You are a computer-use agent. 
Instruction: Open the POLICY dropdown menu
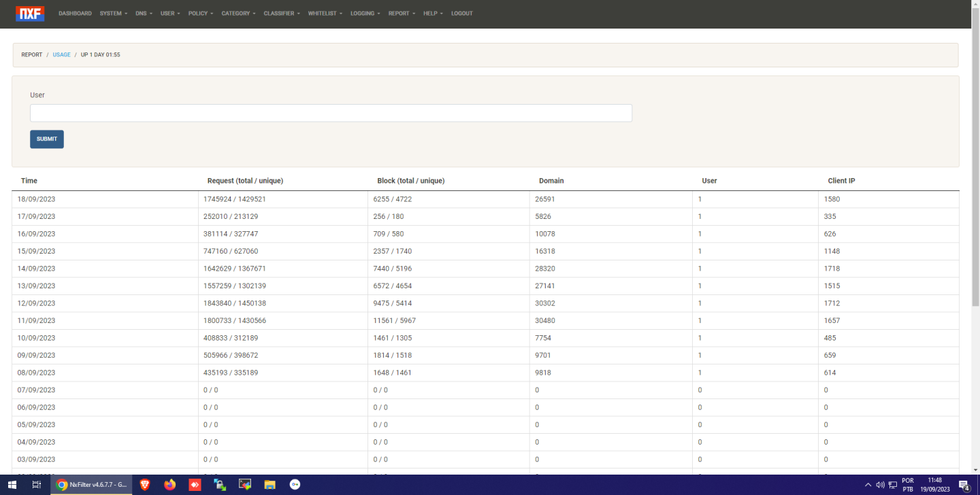(201, 14)
